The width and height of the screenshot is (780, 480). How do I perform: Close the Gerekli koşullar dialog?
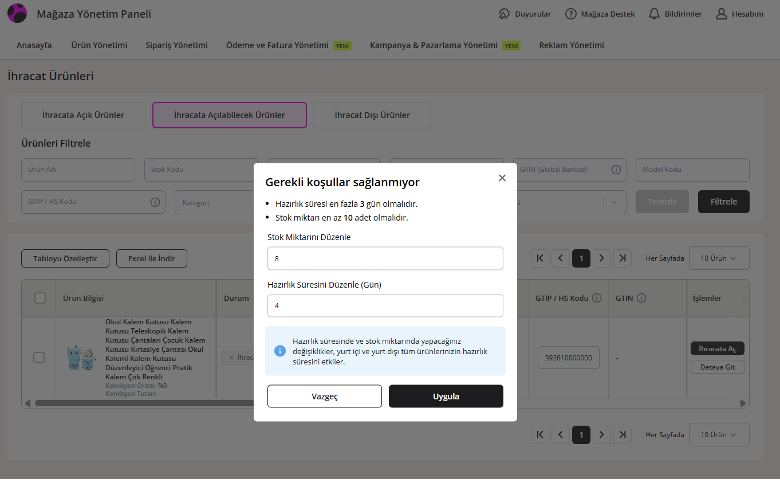point(502,178)
